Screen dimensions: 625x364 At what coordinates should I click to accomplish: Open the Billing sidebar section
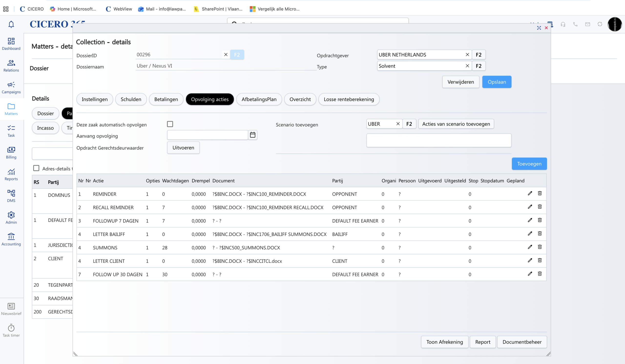(11, 152)
